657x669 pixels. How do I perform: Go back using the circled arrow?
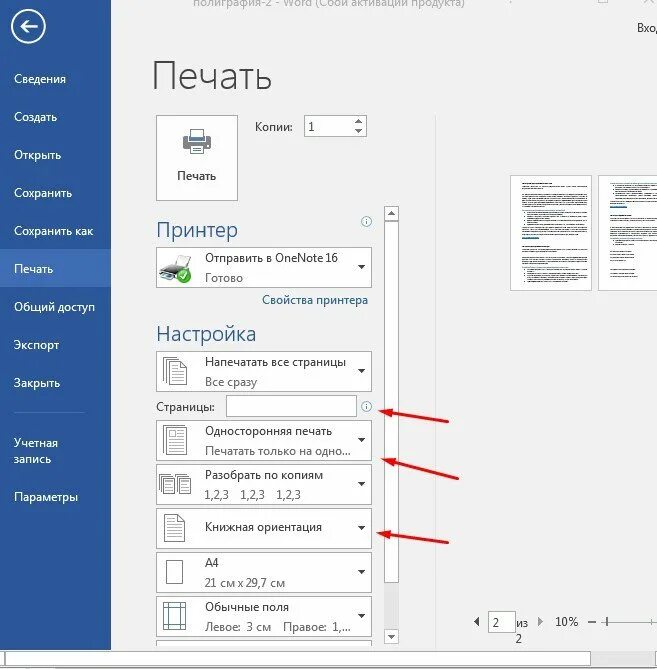pyautogui.click(x=28, y=27)
